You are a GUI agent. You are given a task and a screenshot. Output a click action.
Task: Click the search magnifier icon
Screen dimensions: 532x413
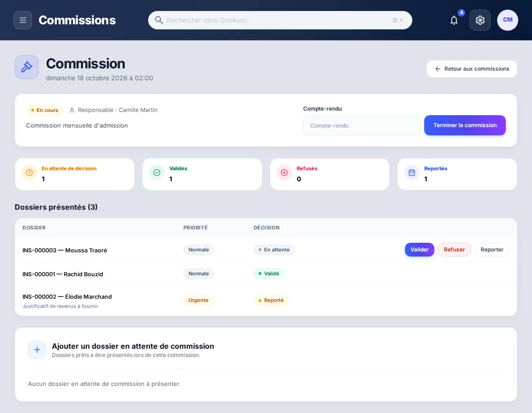coord(159,20)
